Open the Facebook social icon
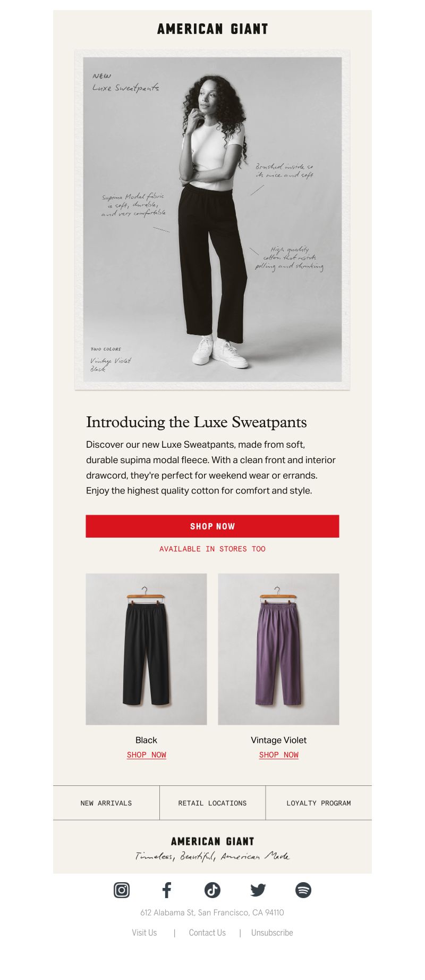The image size is (425, 980). (x=167, y=890)
